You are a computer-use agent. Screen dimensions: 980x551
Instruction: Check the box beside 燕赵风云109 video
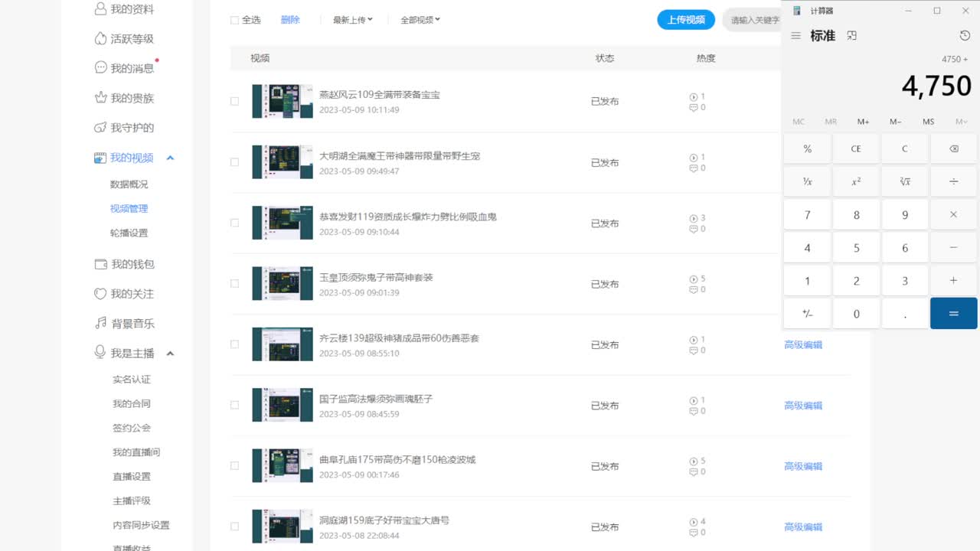coord(234,102)
